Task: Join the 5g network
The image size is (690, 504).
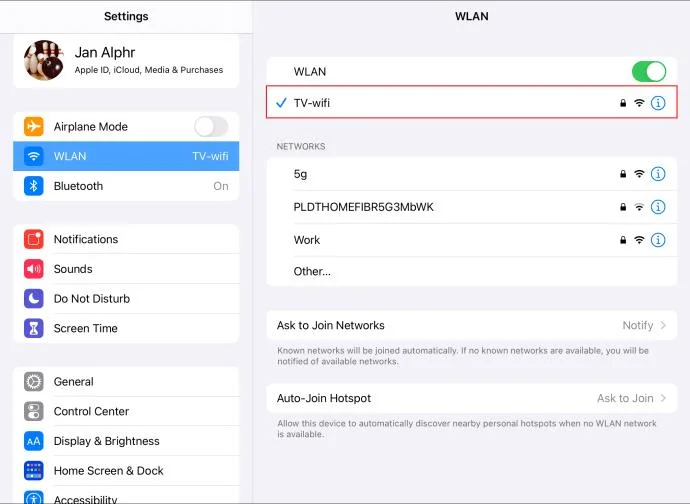Action: coord(472,174)
